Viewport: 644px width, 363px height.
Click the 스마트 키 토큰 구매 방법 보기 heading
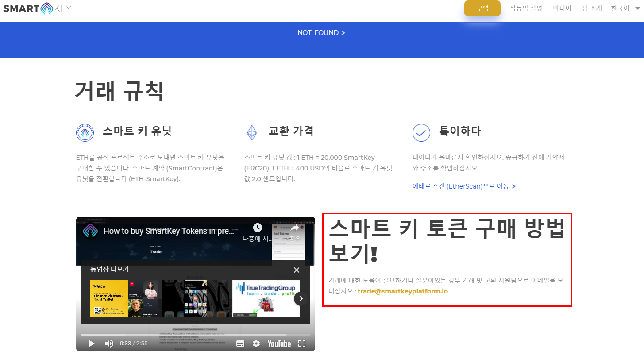tap(447, 241)
